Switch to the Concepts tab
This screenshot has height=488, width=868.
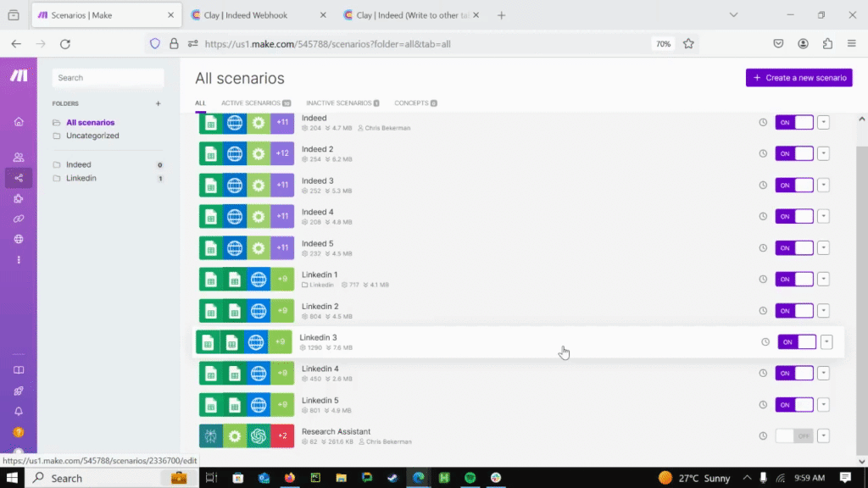[415, 103]
